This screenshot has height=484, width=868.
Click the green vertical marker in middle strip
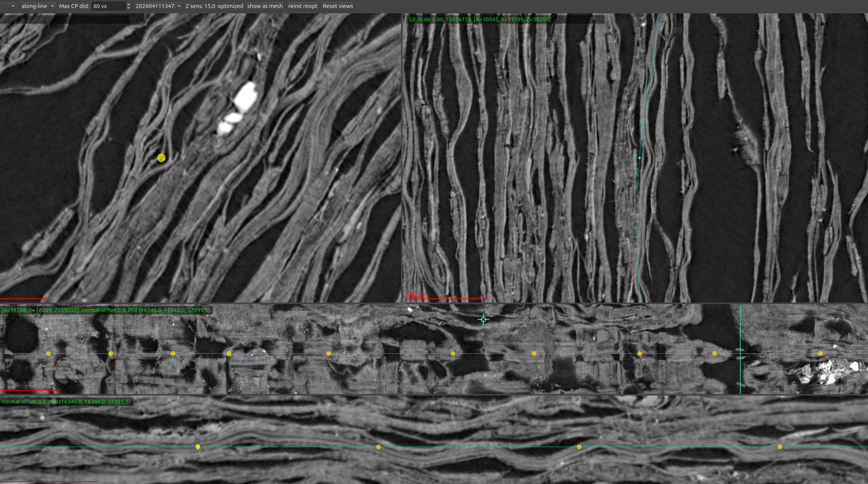point(740,349)
